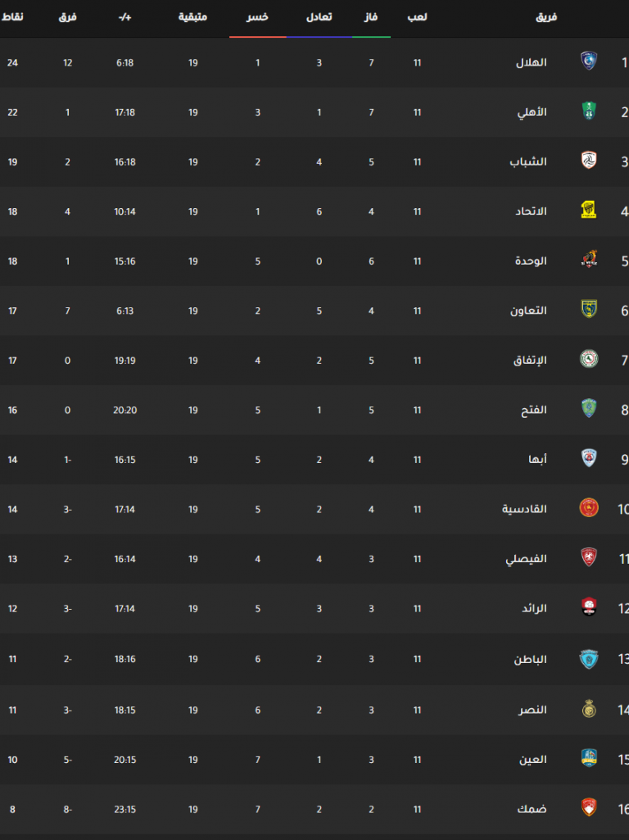The width and height of the screenshot is (629, 840).
Task: Click the الوحدة team crest
Action: coord(589,260)
